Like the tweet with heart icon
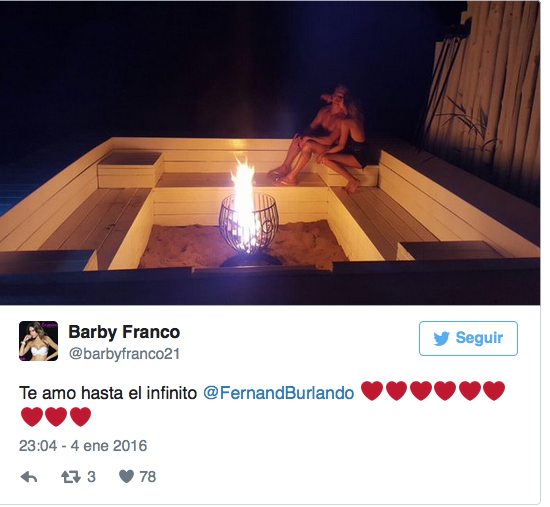Viewport: 550px width, 507px height. (x=126, y=476)
